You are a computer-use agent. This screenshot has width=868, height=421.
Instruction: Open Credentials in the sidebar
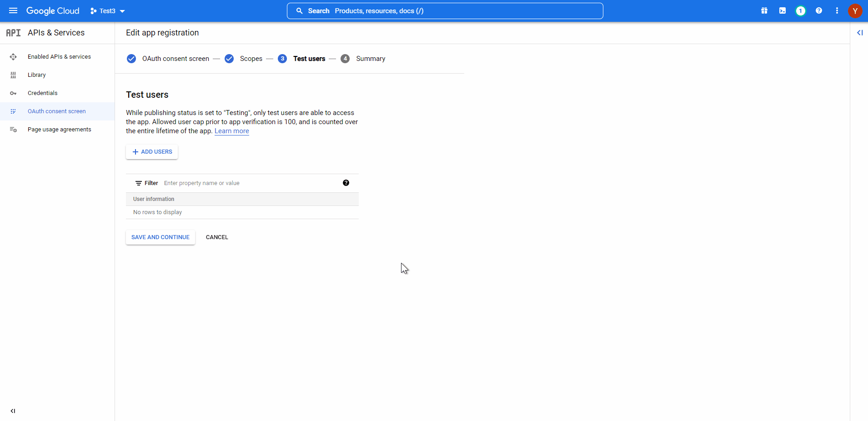(43, 93)
